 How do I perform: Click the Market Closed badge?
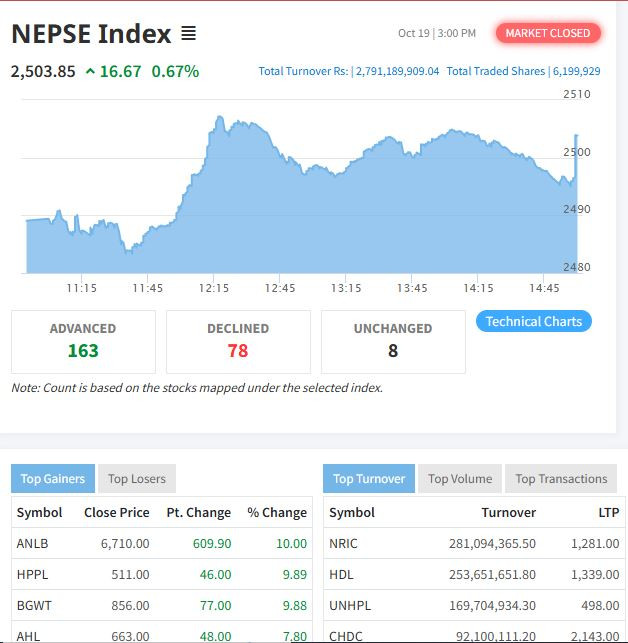tap(548, 33)
